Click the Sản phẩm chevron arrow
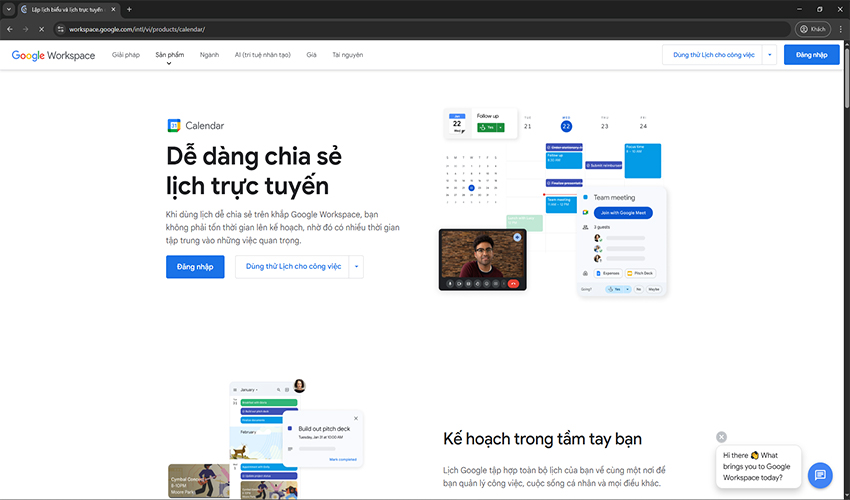Screen dimensions: 850x500 tap(169, 63)
